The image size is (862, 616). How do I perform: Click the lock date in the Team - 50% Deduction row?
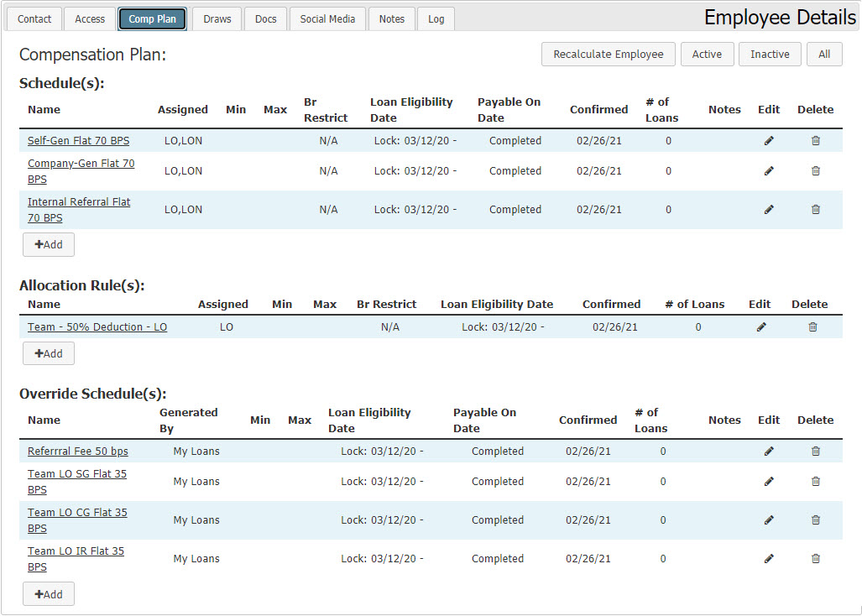click(x=503, y=327)
